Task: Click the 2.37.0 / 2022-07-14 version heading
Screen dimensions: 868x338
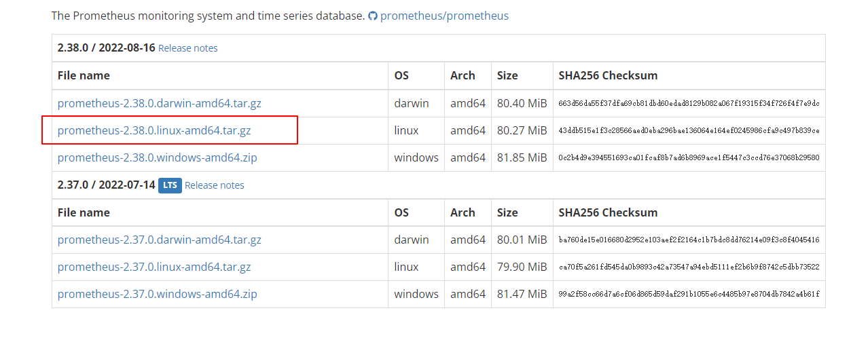Action: coord(107,185)
